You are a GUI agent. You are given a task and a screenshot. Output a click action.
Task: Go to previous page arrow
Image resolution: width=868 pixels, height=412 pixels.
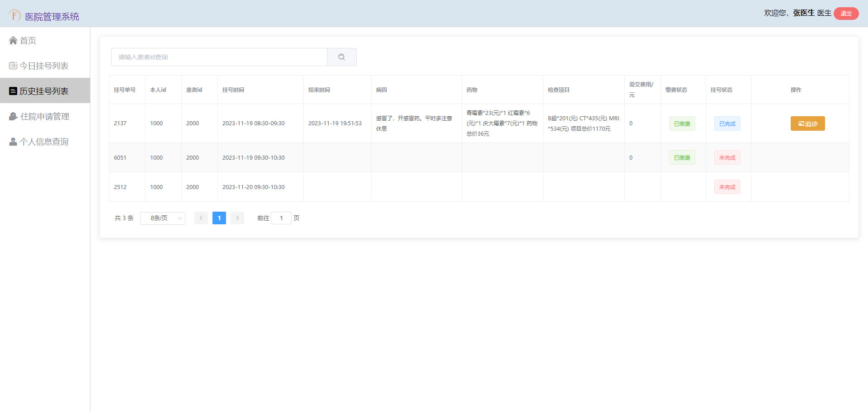point(201,218)
